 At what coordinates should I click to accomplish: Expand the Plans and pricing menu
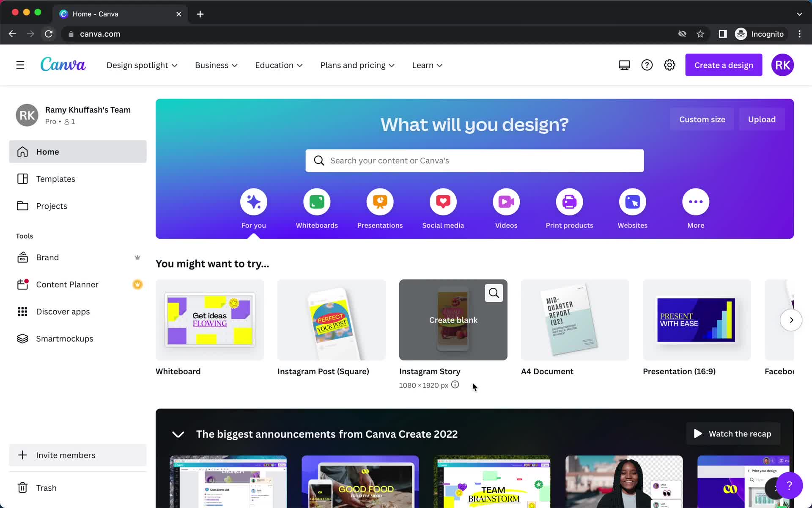(x=357, y=65)
